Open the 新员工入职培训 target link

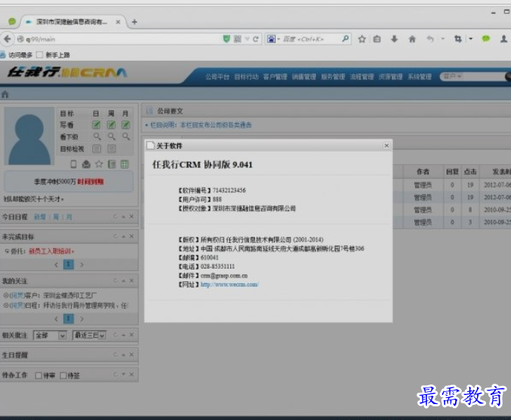[51, 251]
